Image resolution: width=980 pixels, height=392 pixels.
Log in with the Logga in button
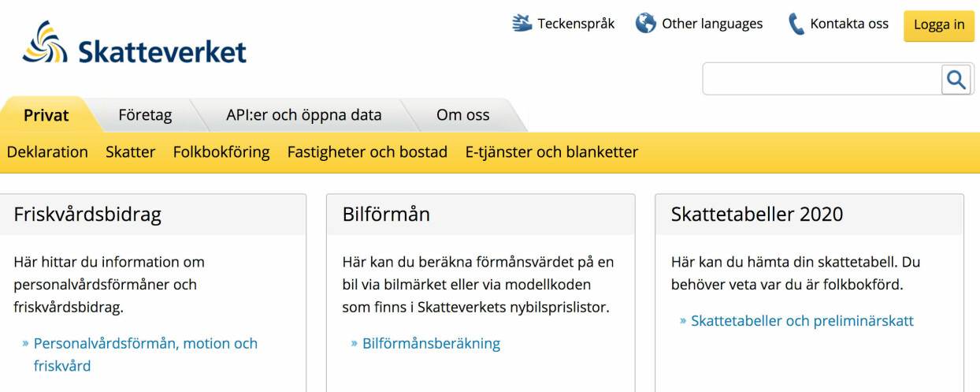pyautogui.click(x=939, y=24)
